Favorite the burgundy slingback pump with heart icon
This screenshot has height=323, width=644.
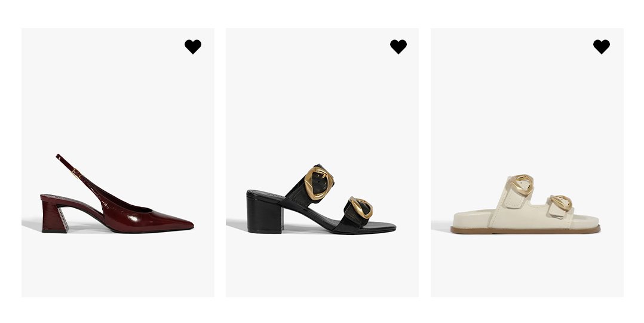coord(192,47)
